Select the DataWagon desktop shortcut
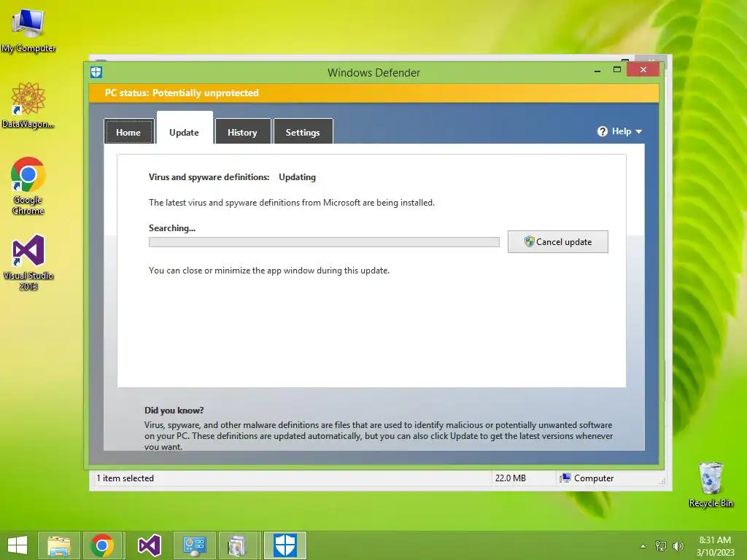 tap(28, 105)
